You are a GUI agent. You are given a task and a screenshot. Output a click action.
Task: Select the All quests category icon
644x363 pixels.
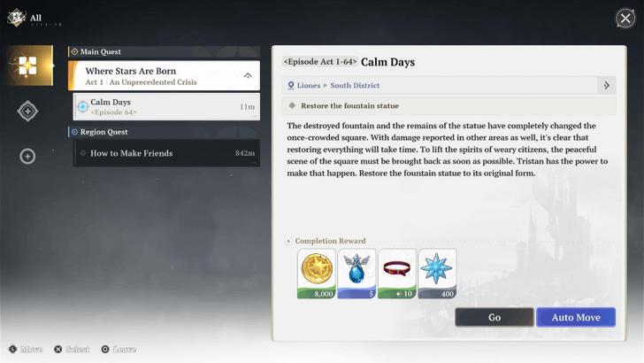coord(27,66)
